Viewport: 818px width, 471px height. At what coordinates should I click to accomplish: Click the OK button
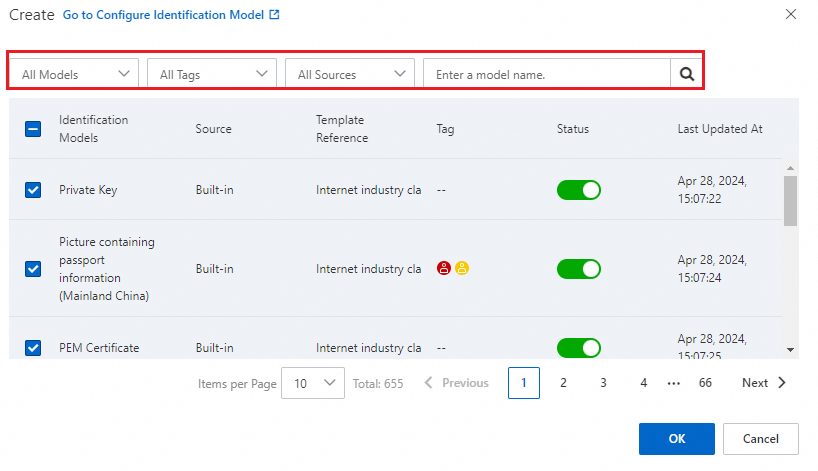click(x=676, y=439)
